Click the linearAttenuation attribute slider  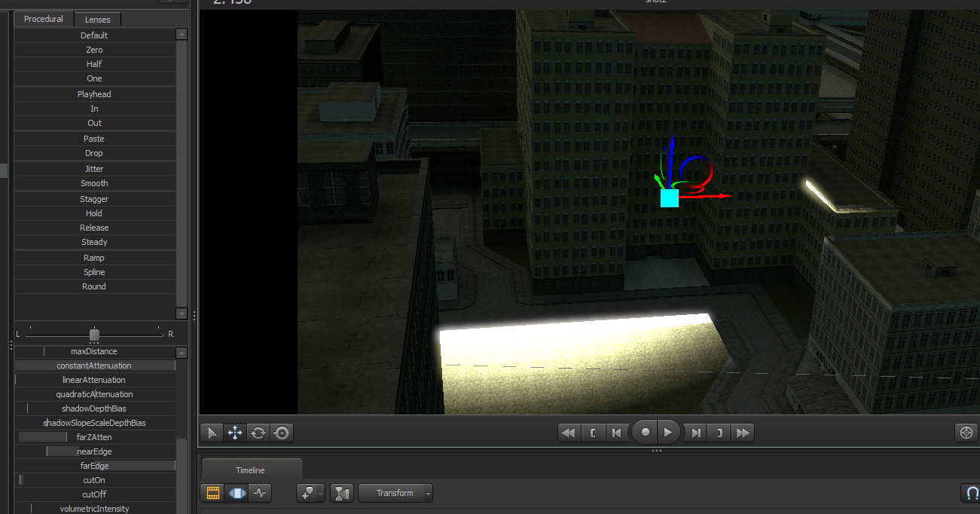[x=95, y=380]
